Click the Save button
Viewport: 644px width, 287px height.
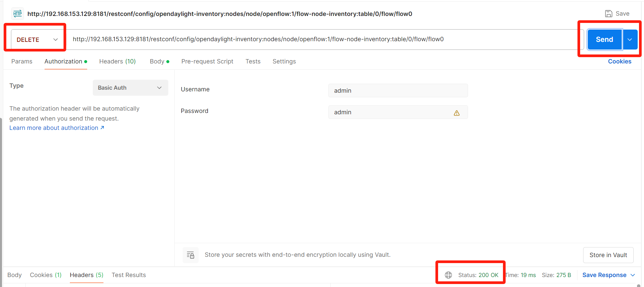[x=617, y=14]
